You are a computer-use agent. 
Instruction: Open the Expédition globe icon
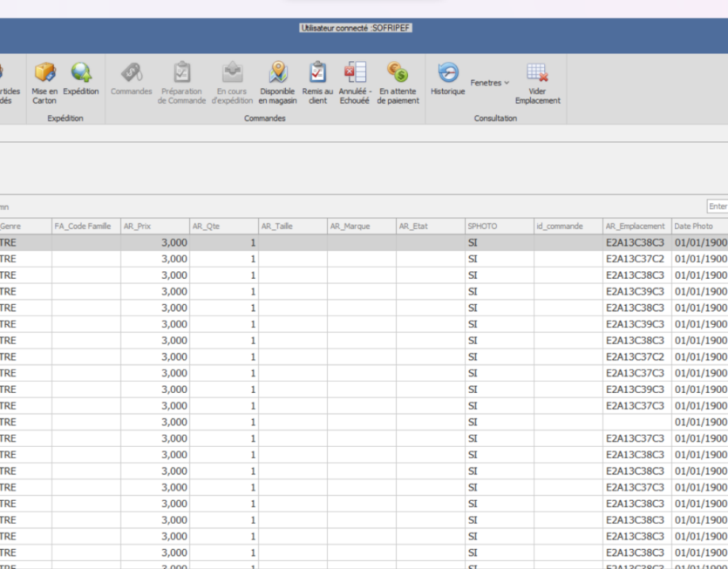point(81,73)
